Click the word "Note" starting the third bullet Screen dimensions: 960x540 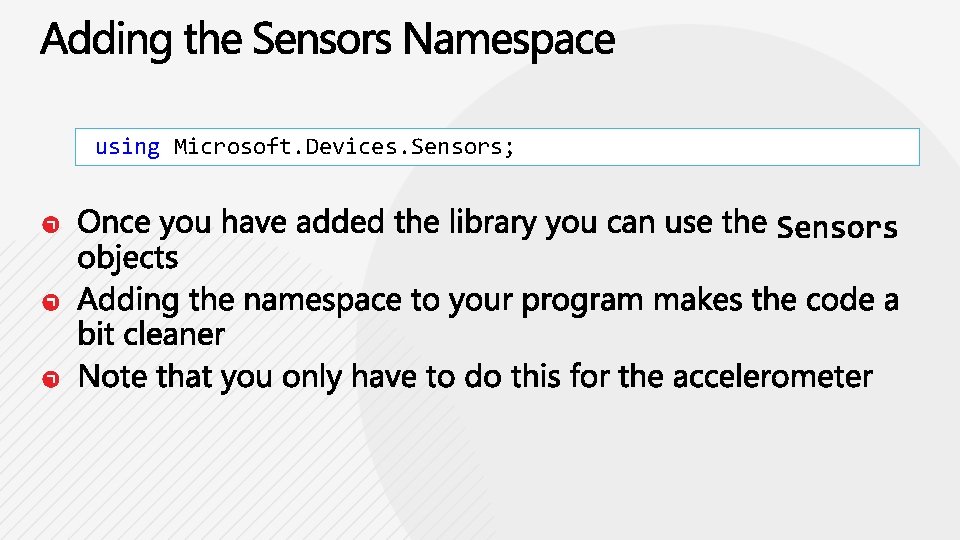(110, 377)
